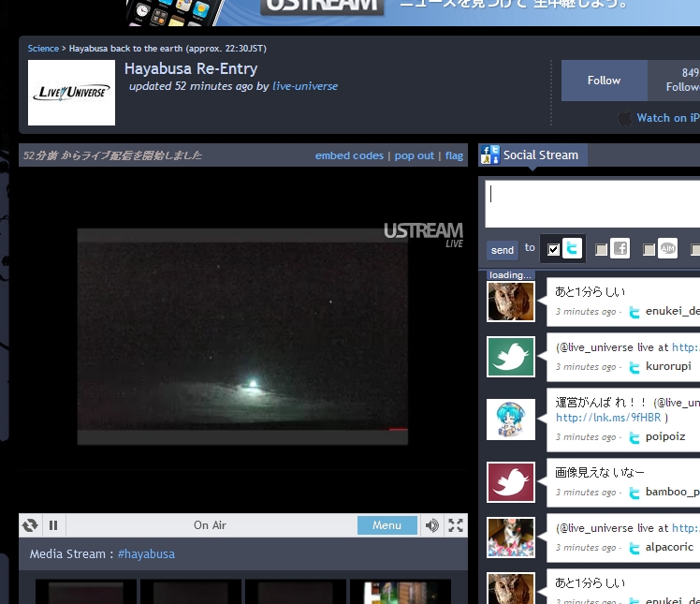Click the Follow button
The width and height of the screenshot is (700, 604).
tap(604, 81)
